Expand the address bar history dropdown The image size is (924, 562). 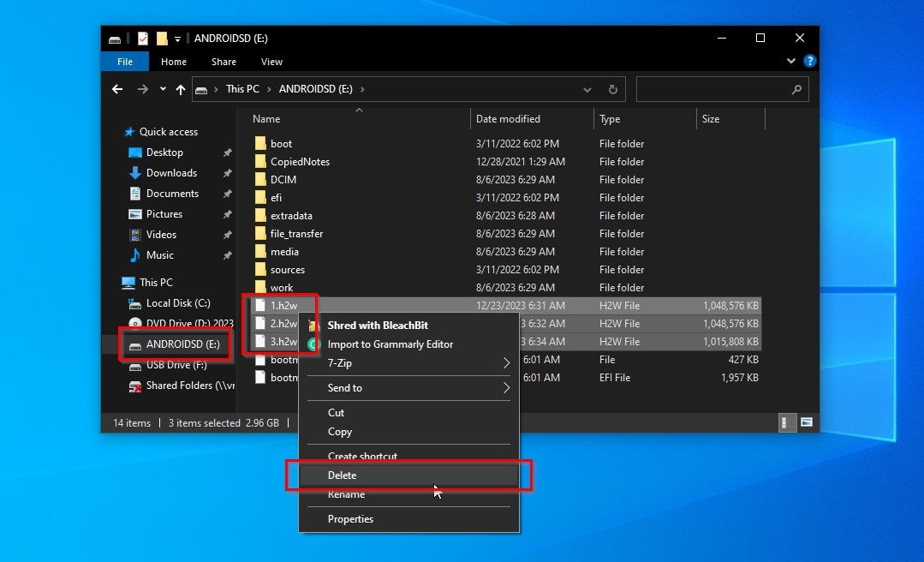pos(587,89)
